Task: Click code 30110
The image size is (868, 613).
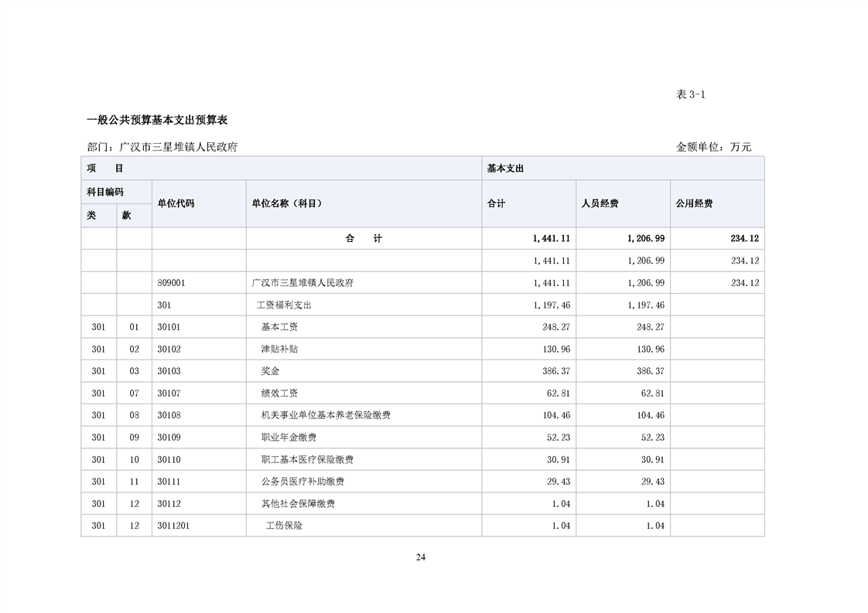Action: pyautogui.click(x=169, y=459)
